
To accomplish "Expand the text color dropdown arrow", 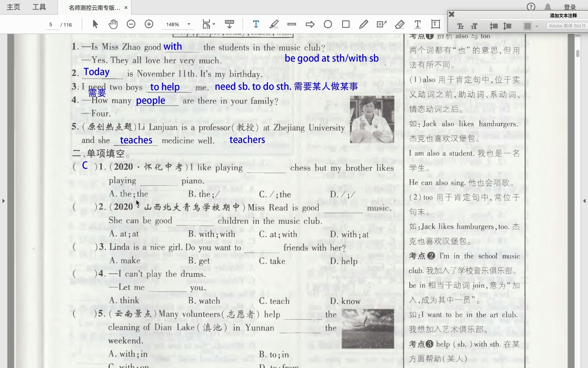I will 537,26.
